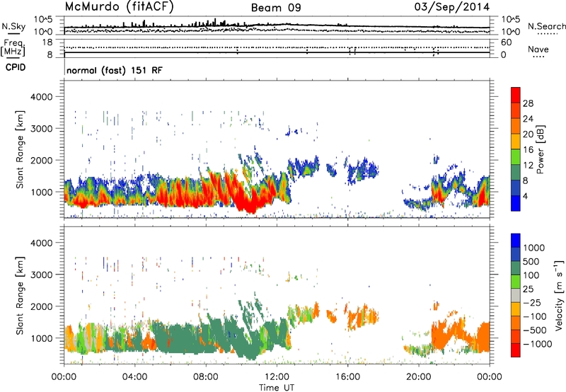Screen dimensions: 566x392
Task: Click the 'Freq. [MHz]' axis label
Action: pos(13,48)
